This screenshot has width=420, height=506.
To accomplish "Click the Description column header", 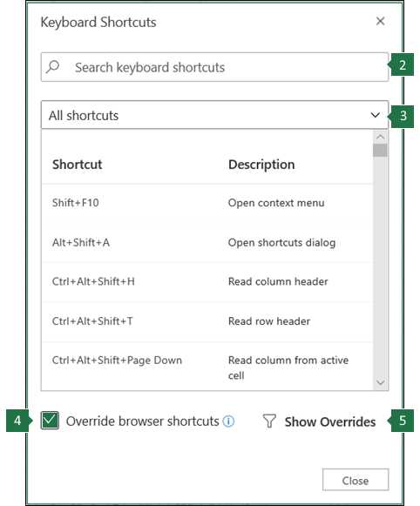I will pyautogui.click(x=261, y=165).
